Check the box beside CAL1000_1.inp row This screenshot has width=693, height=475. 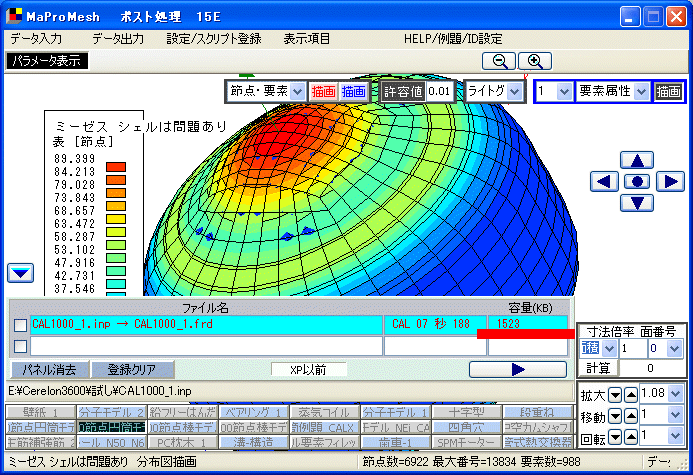pyautogui.click(x=20, y=325)
